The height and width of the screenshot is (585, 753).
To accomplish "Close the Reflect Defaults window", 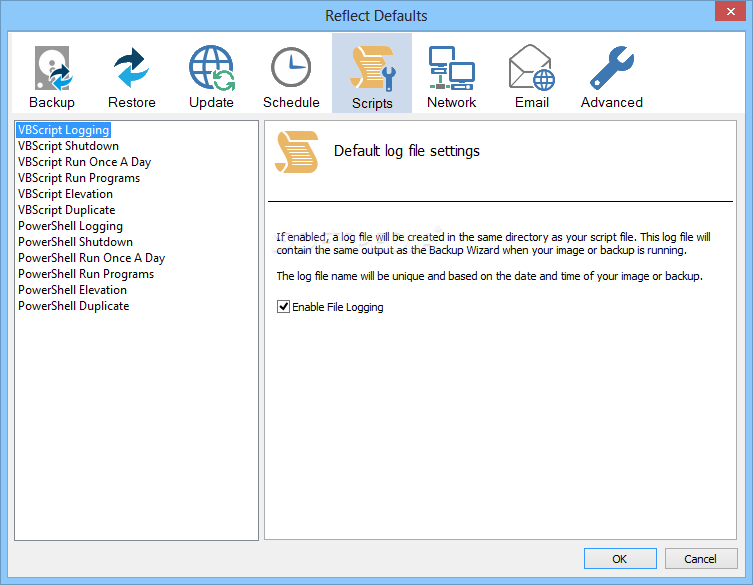I will (730, 11).
